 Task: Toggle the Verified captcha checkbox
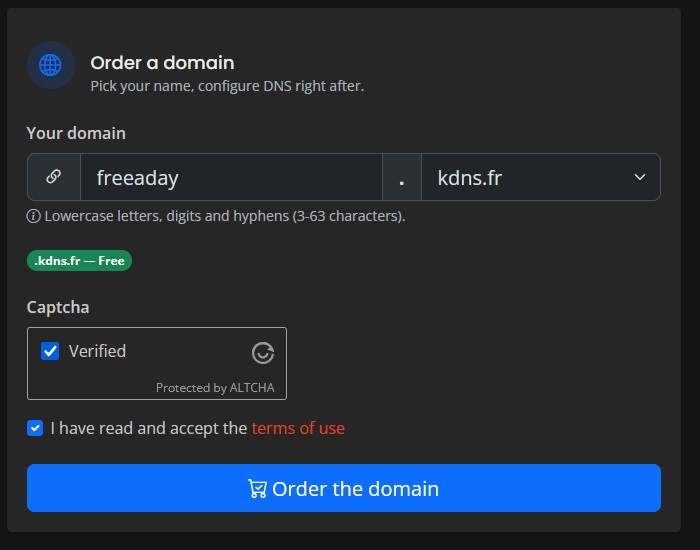point(50,351)
